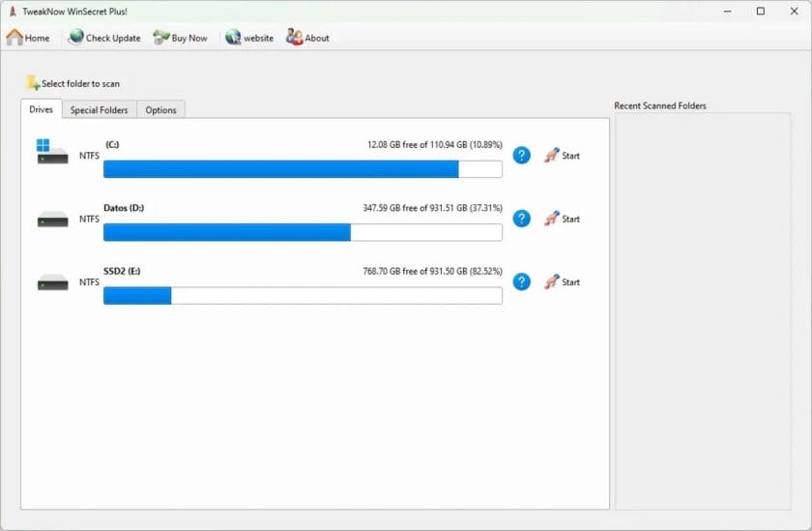
Task: Select the Drives tab
Action: tap(42, 109)
